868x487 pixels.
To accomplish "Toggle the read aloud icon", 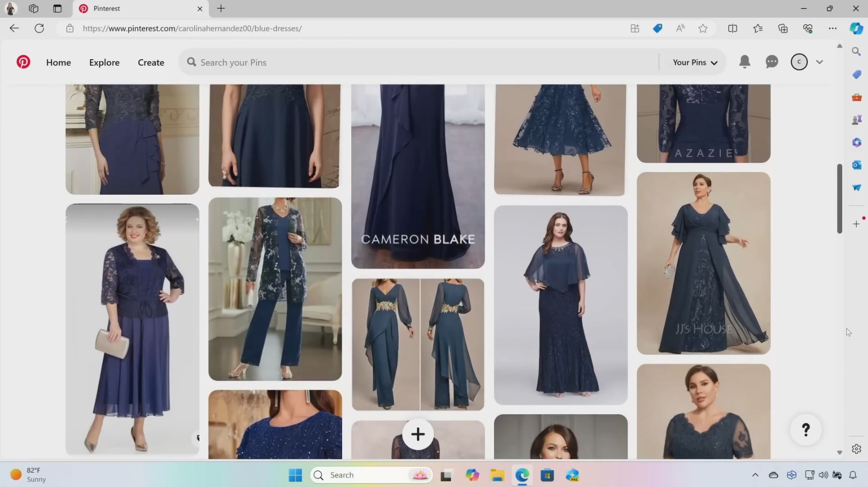I will pos(680,28).
